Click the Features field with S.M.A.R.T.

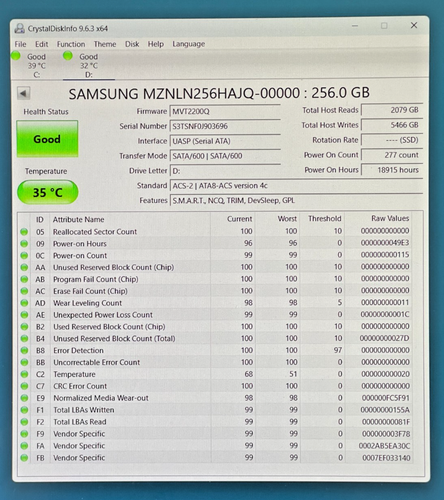click(x=296, y=200)
